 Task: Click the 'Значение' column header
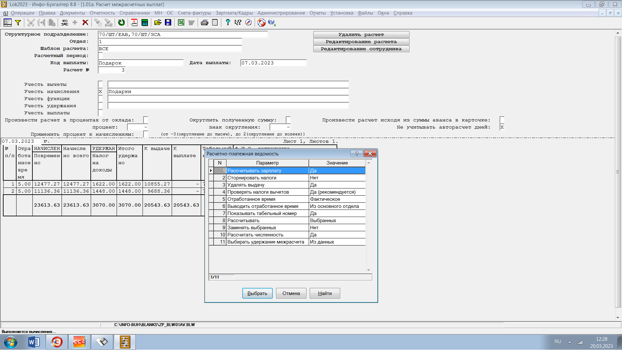337,163
